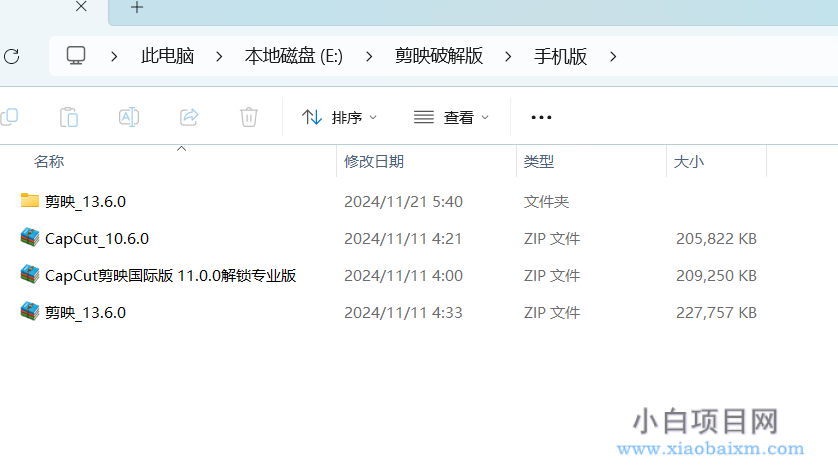The width and height of the screenshot is (838, 470).
Task: Select folder name 剪映_13.6.0 dated 11/21
Action: point(86,202)
